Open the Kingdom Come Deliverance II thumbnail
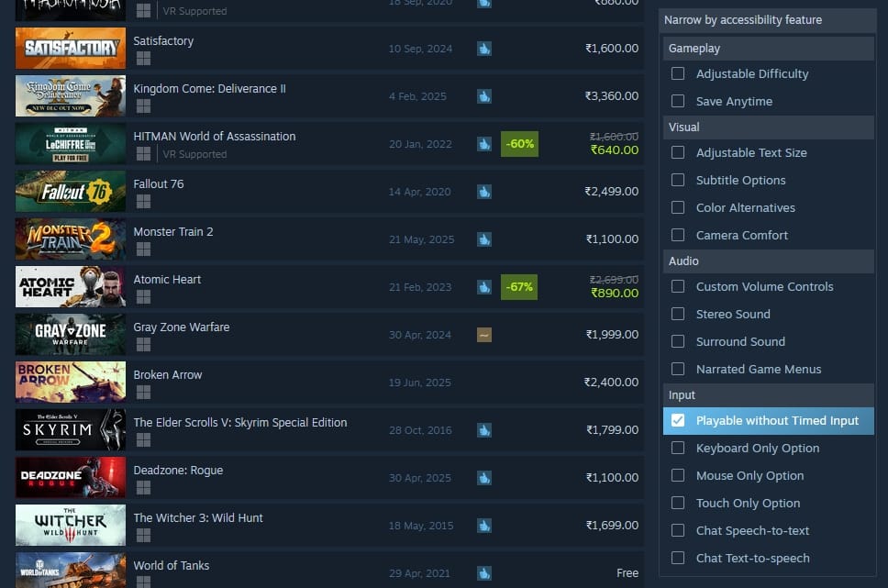 [71, 96]
